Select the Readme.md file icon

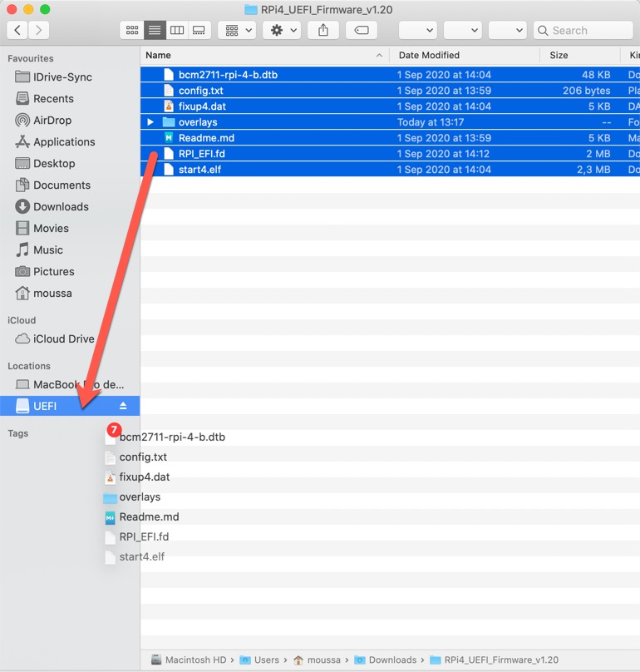pyautogui.click(x=169, y=138)
